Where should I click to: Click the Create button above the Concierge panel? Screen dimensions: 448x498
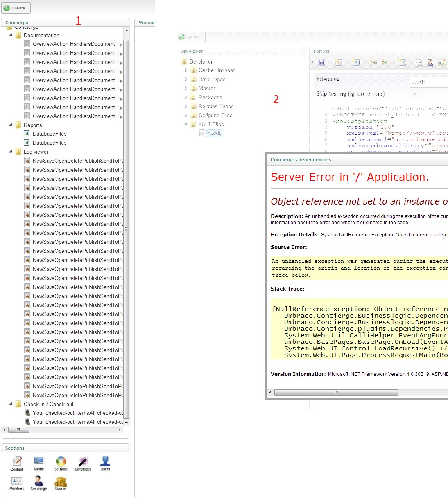[16, 8]
